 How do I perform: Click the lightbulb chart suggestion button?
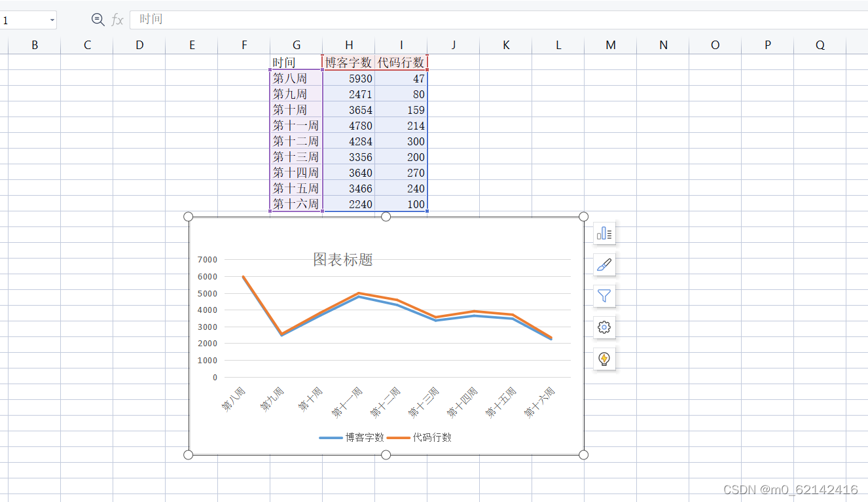(x=604, y=359)
